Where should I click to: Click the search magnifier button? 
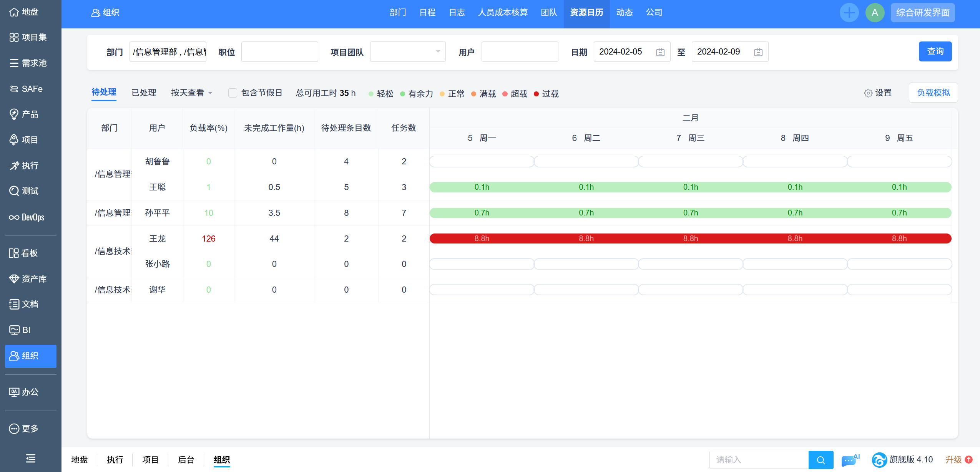tap(821, 460)
